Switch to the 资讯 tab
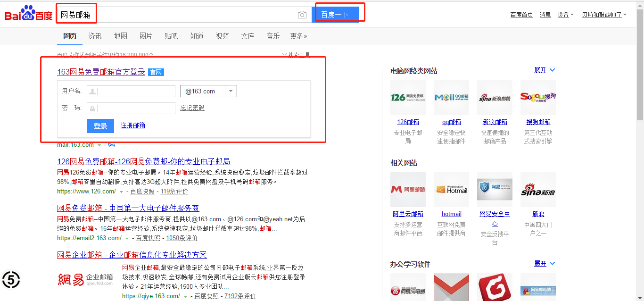The image size is (644, 301). click(x=95, y=36)
